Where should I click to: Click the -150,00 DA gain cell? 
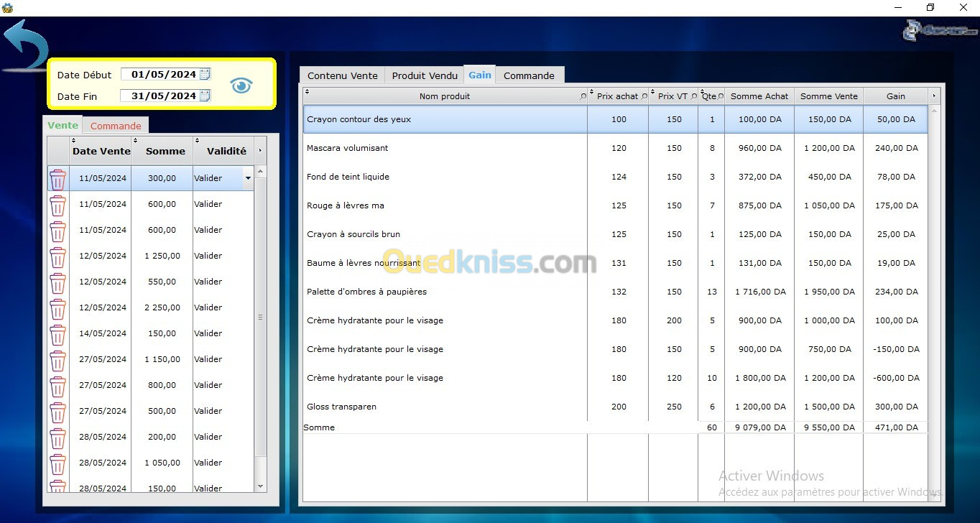(896, 349)
